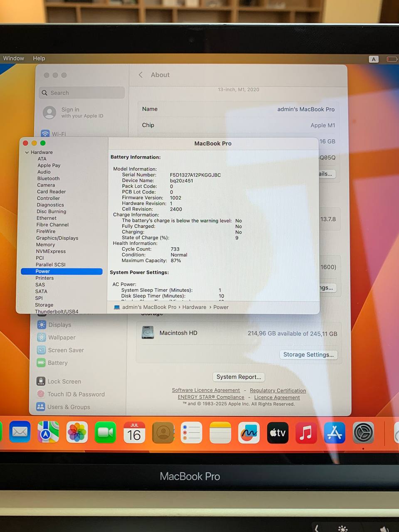Select Controller in Hardware list
The height and width of the screenshot is (532, 399).
coord(48,198)
